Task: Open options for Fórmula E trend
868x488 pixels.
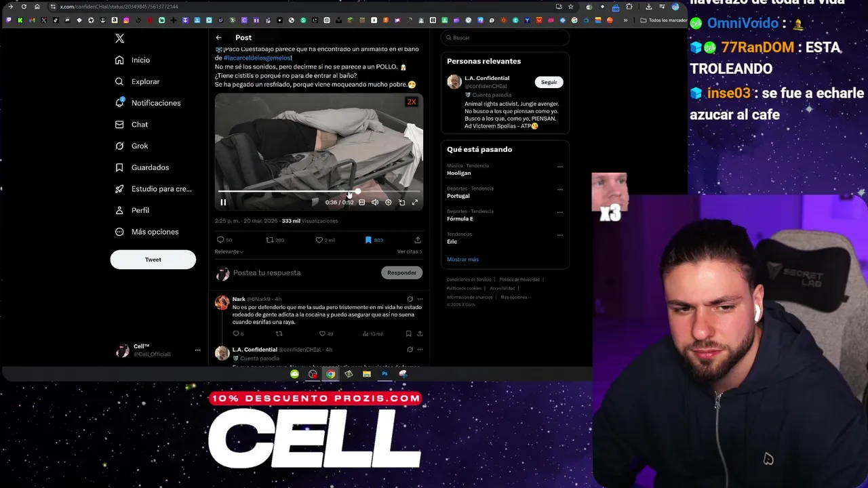Action: pos(559,212)
